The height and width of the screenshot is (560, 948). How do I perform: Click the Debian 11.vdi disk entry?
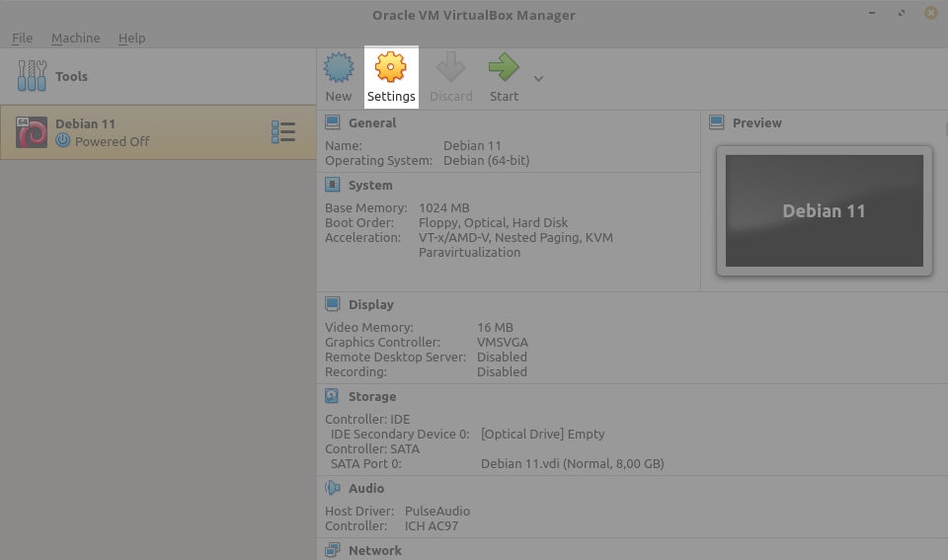572,464
